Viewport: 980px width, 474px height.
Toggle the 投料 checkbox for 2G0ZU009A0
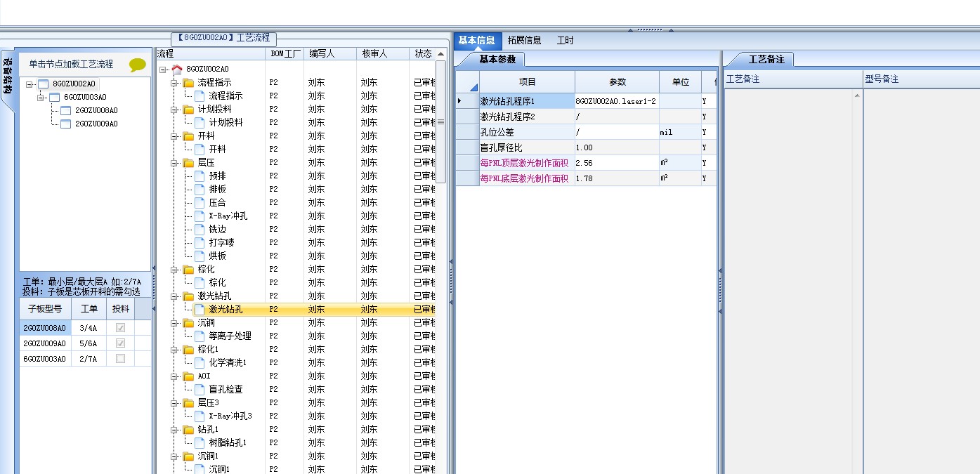click(x=121, y=343)
